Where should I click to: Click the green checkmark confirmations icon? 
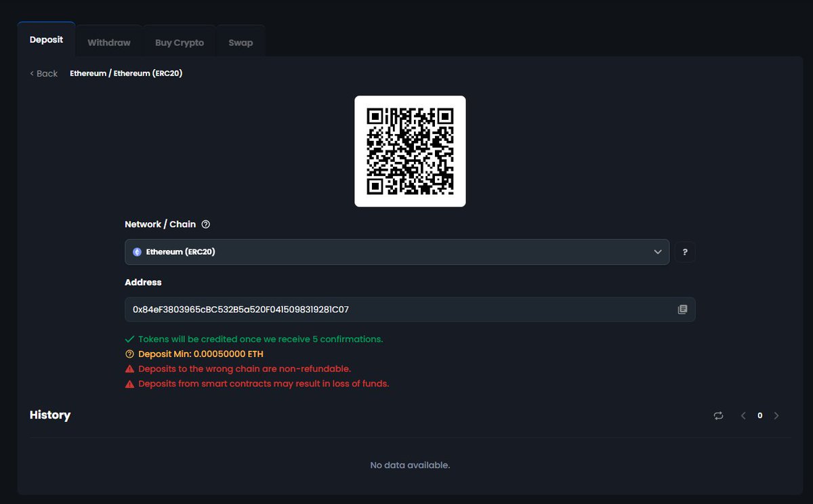129,339
